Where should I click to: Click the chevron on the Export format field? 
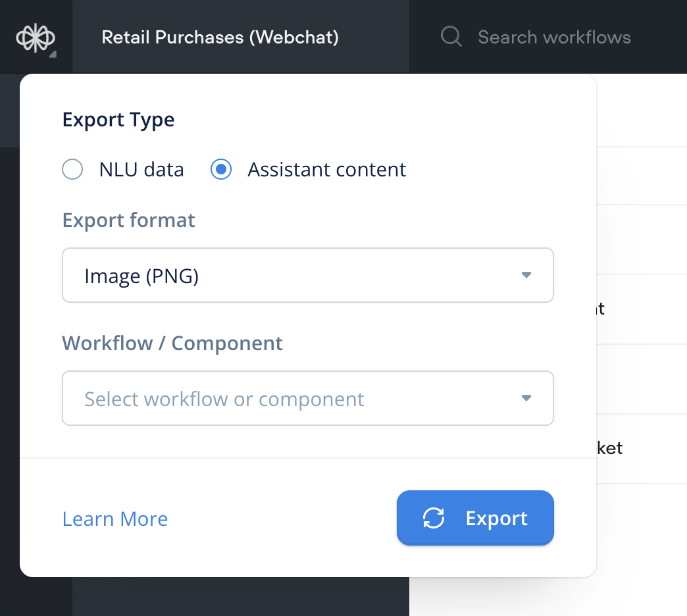[526, 275]
